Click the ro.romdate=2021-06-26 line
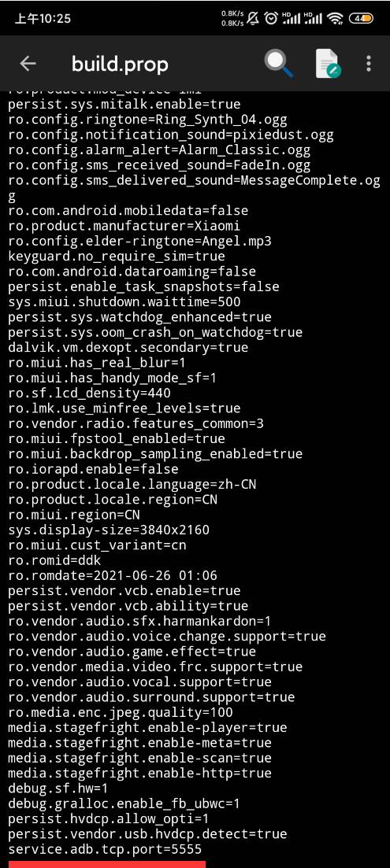390x868 pixels. point(113,575)
